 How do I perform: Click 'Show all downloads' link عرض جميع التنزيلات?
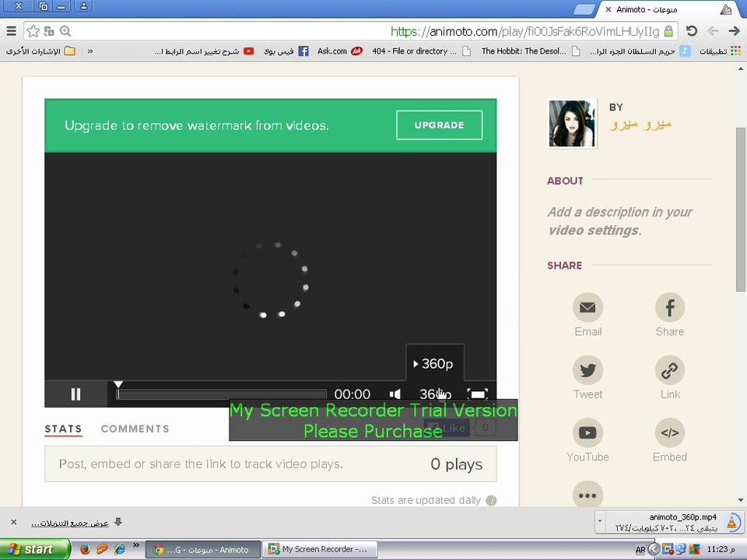click(69, 523)
